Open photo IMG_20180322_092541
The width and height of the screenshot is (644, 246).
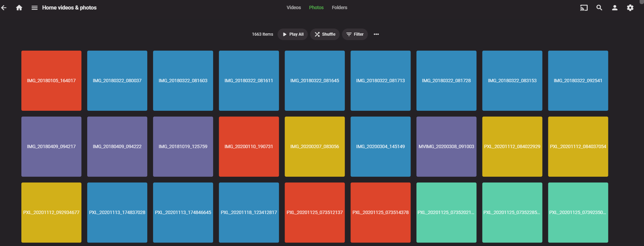coord(578,81)
